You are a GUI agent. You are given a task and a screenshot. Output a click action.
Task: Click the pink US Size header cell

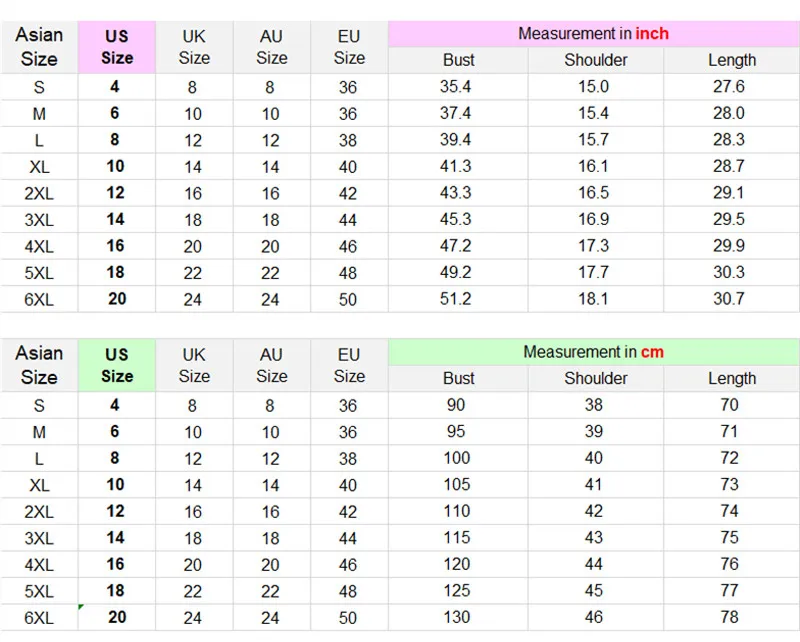(117, 47)
